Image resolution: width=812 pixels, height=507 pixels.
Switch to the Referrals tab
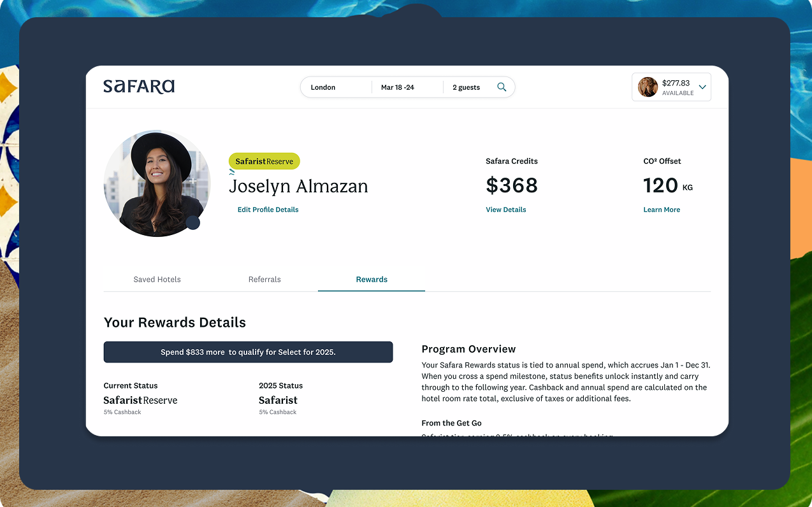(265, 280)
